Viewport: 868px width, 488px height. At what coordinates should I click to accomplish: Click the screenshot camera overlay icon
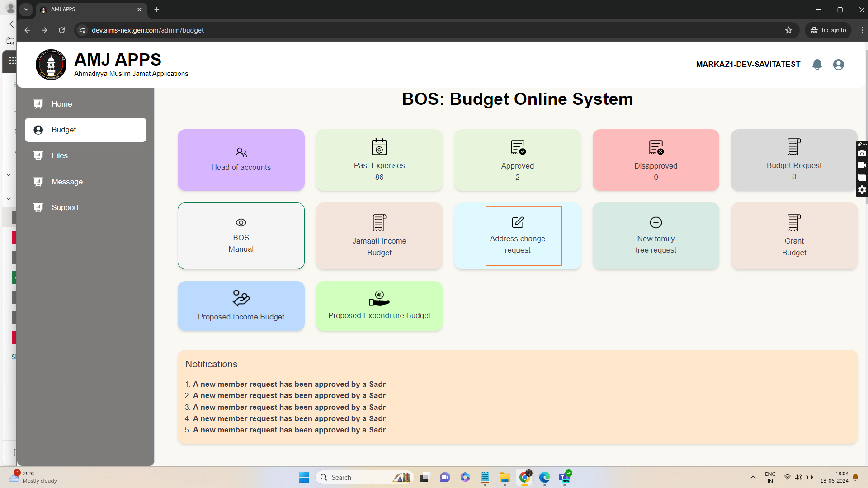pyautogui.click(x=862, y=153)
